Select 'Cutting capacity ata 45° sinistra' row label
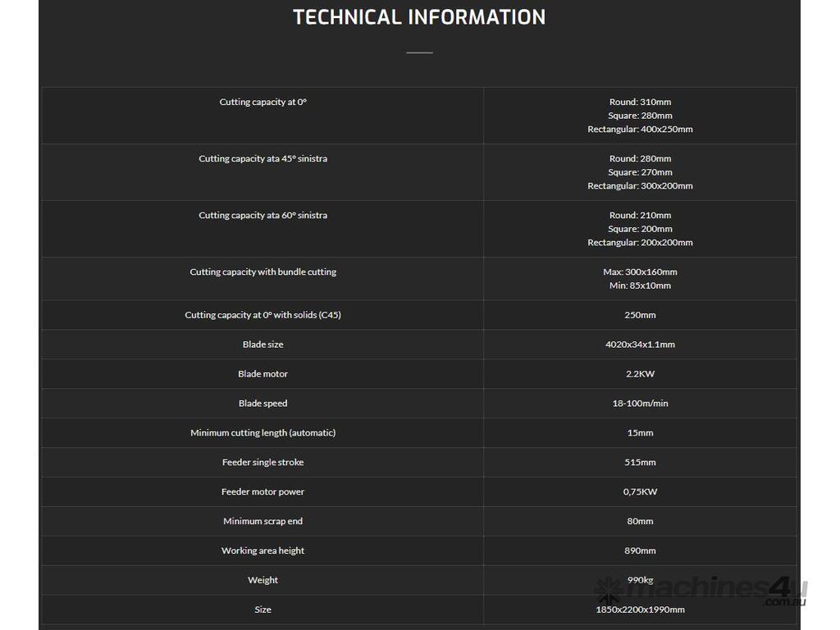This screenshot has height=630, width=840. pyautogui.click(x=262, y=159)
